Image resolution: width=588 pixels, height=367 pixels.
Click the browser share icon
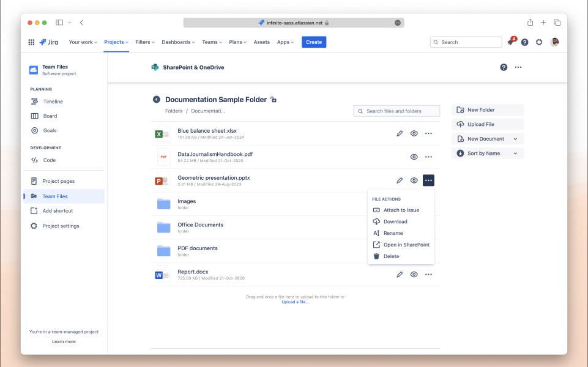530,23
